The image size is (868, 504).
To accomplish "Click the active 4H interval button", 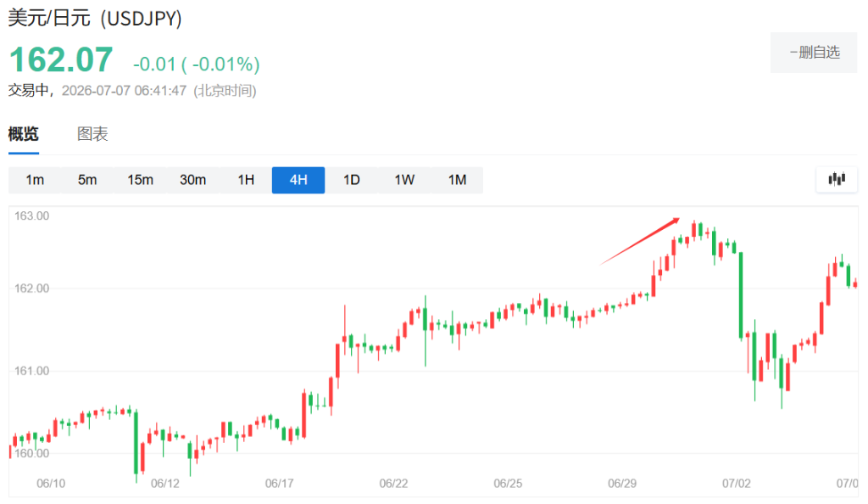I will (298, 180).
